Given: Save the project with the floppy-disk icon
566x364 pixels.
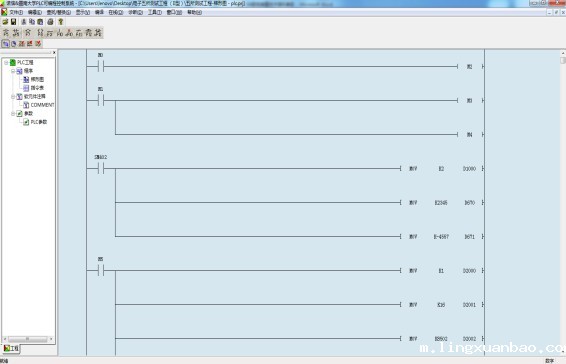Looking at the screenshot, I should coord(13,22).
